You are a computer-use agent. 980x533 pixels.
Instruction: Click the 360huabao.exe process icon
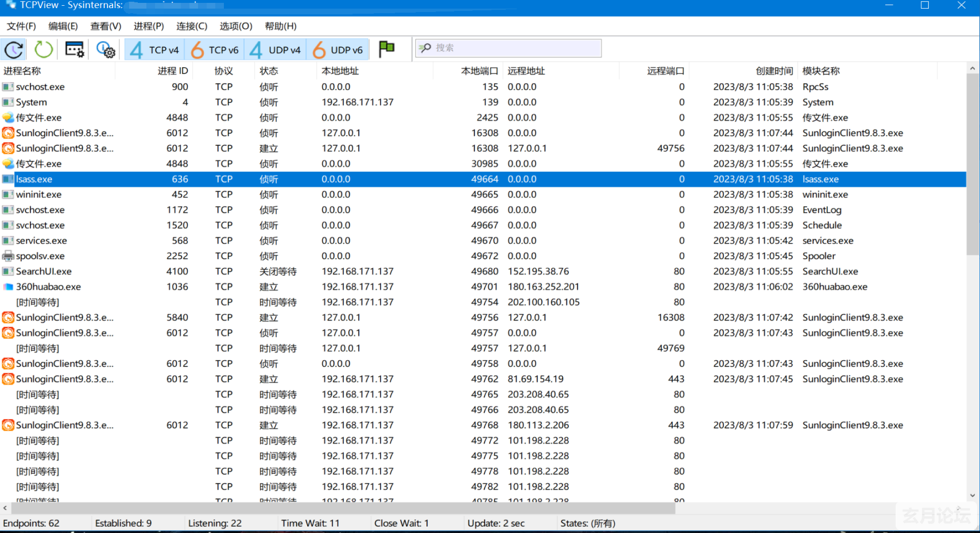[x=8, y=287]
